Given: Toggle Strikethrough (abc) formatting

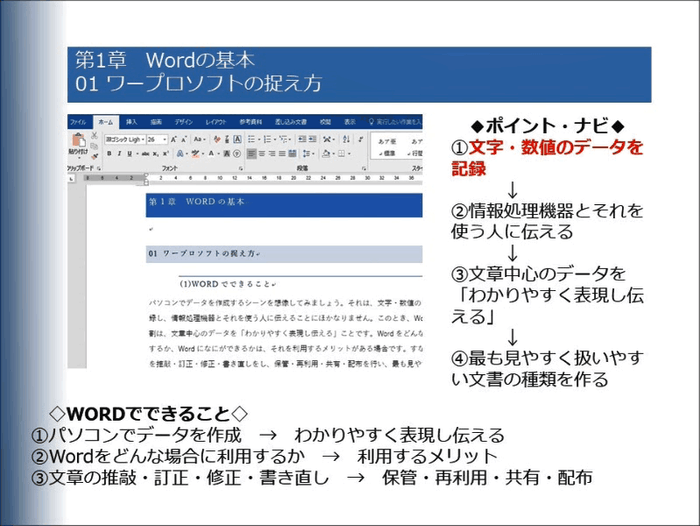Looking at the screenshot, I should click(146, 154).
